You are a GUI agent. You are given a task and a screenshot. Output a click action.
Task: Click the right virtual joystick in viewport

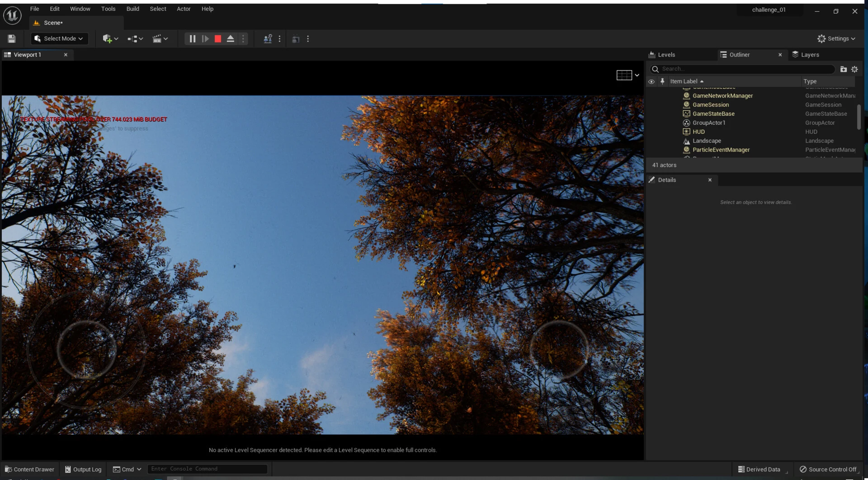559,349
